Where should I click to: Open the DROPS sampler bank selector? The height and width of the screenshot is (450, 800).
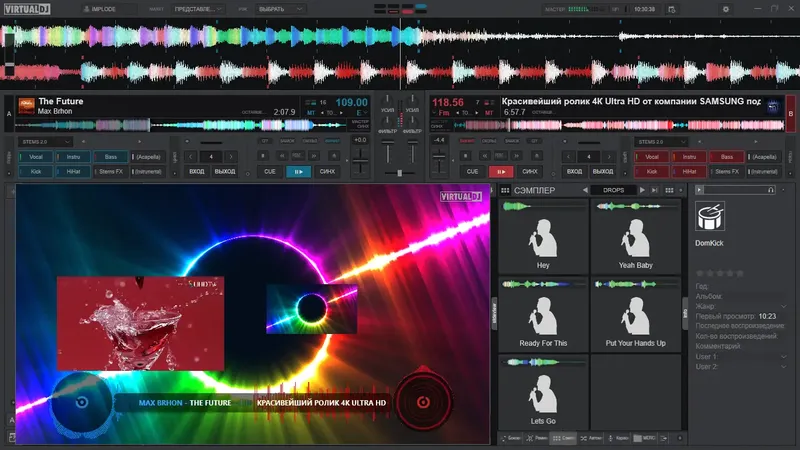613,190
